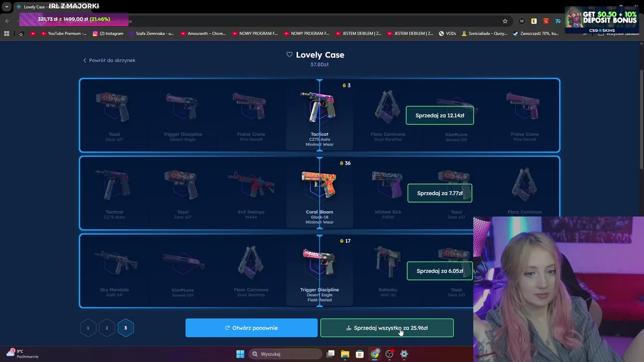Image resolution: width=644 pixels, height=362 pixels.
Task: Click Sprzedaj za 7.77zł button
Action: coord(440,193)
